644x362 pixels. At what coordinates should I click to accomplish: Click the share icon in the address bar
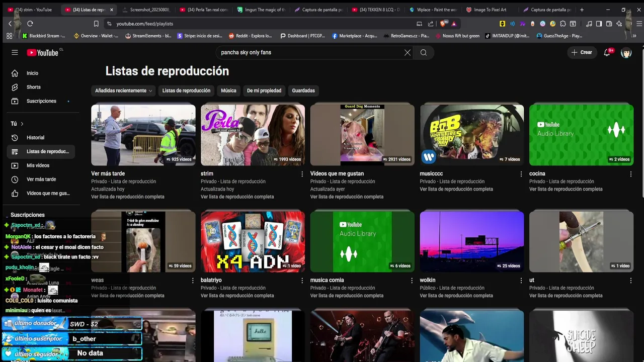point(431,24)
